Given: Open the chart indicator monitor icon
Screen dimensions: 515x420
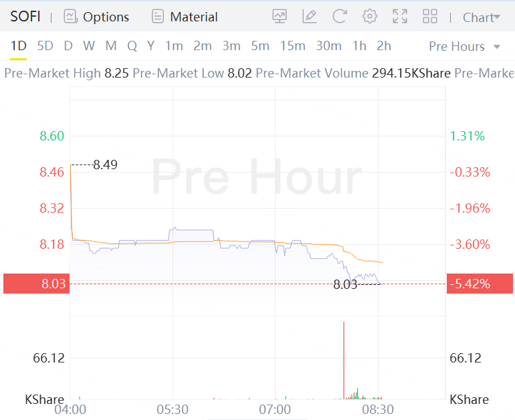Looking at the screenshot, I should (280, 17).
